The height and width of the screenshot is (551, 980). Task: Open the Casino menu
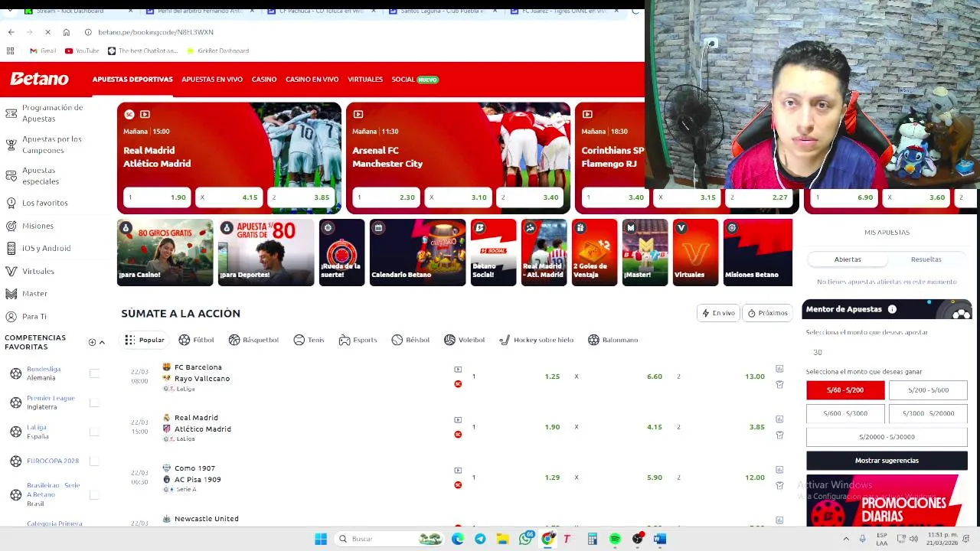pyautogui.click(x=264, y=80)
